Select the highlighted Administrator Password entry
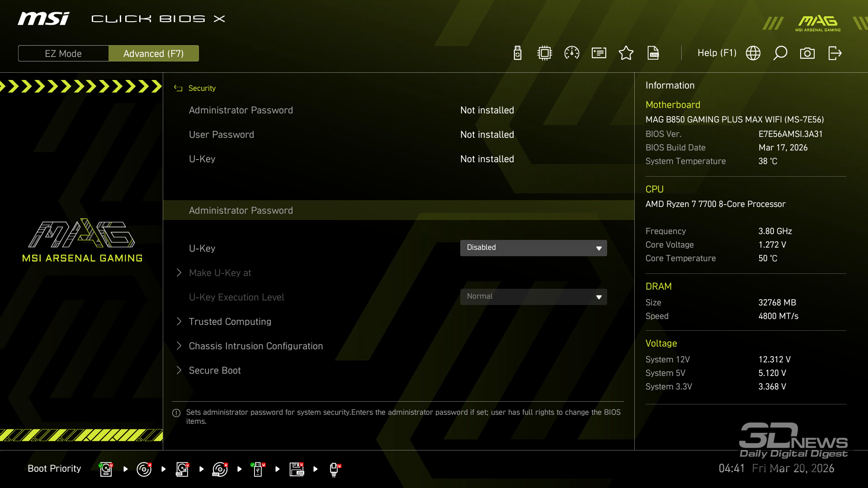The image size is (868, 488). 241,211
